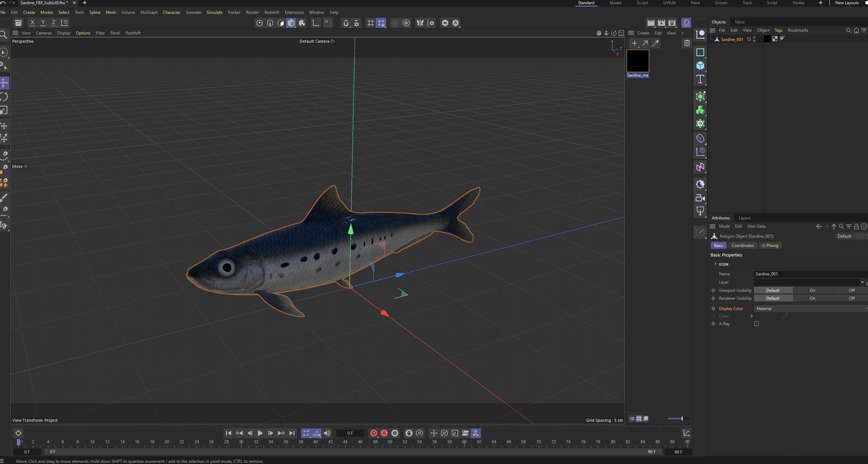868x464 pixels.
Task: Open the Coordinates tab
Action: click(742, 245)
